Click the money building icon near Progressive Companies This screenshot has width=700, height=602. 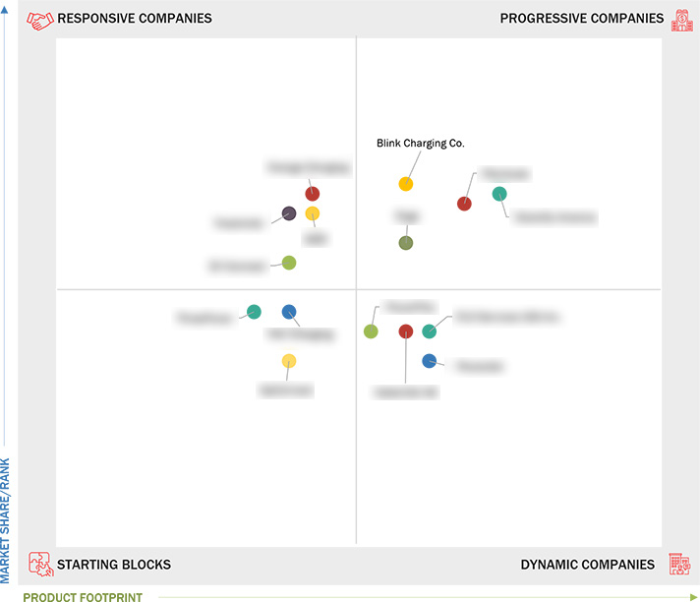[x=682, y=21]
